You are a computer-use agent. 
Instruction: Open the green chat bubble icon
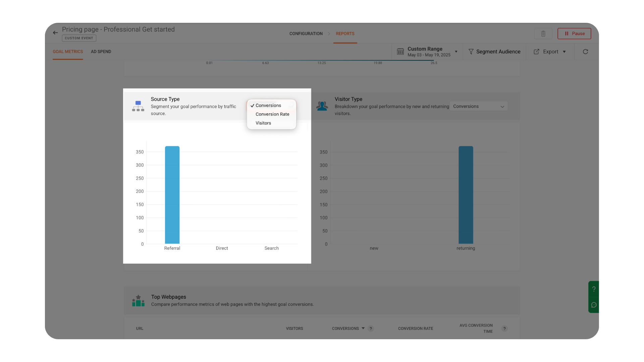coord(594,305)
